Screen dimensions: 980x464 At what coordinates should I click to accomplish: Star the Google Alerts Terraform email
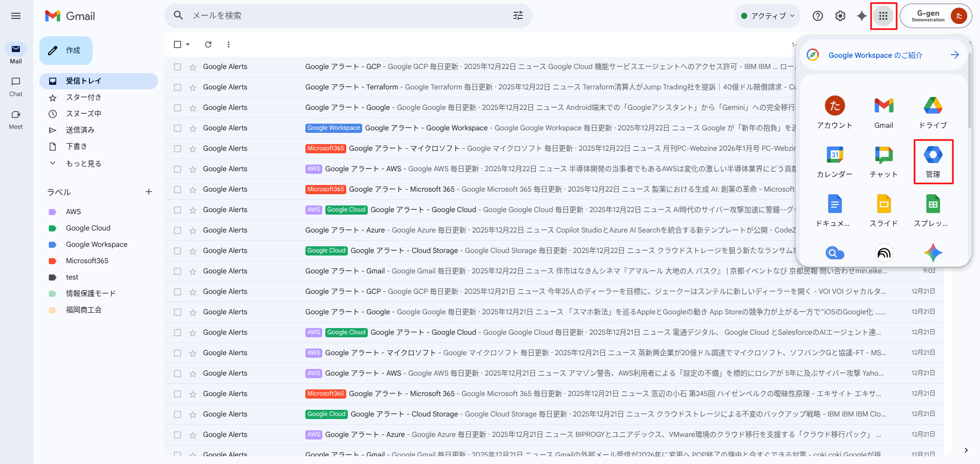point(193,87)
